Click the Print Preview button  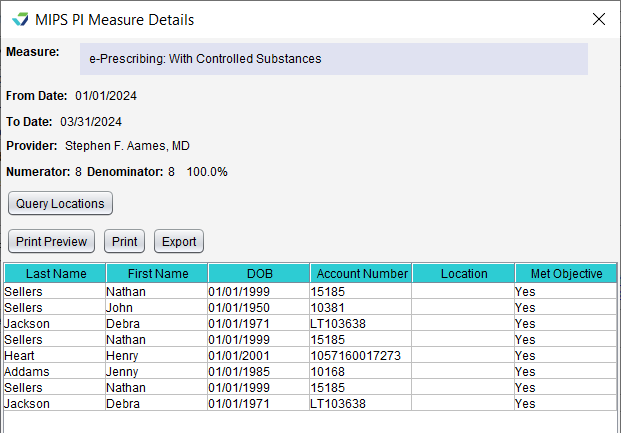click(x=51, y=241)
